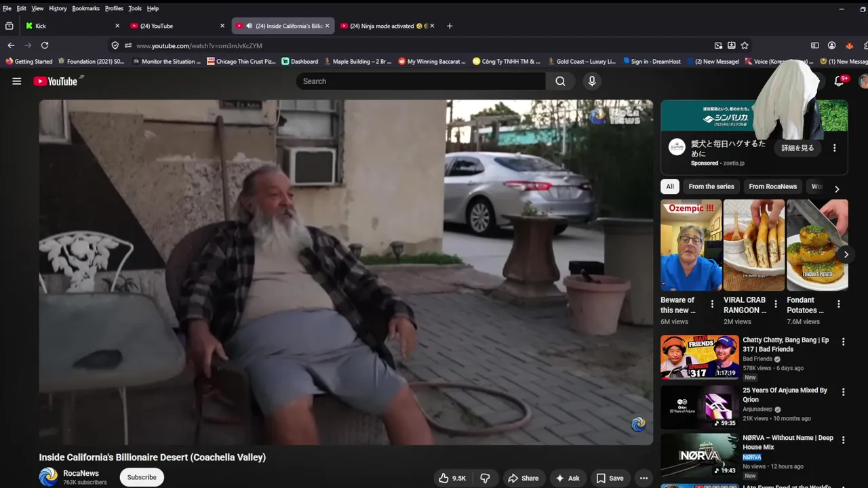Viewport: 868px width, 488px height.
Task: Dislike the video with thumbs down
Action: [485, 478]
